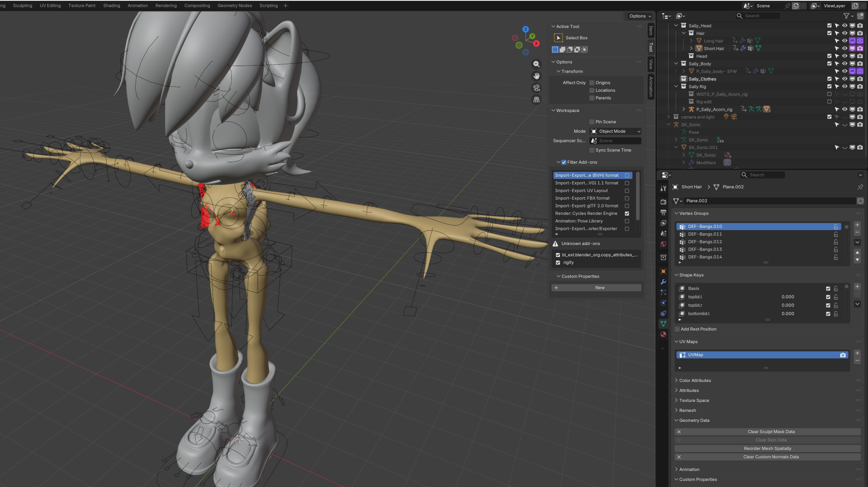This screenshot has width=868, height=487.
Task: Switch to the UV Editing workspace tab
Action: [x=50, y=6]
